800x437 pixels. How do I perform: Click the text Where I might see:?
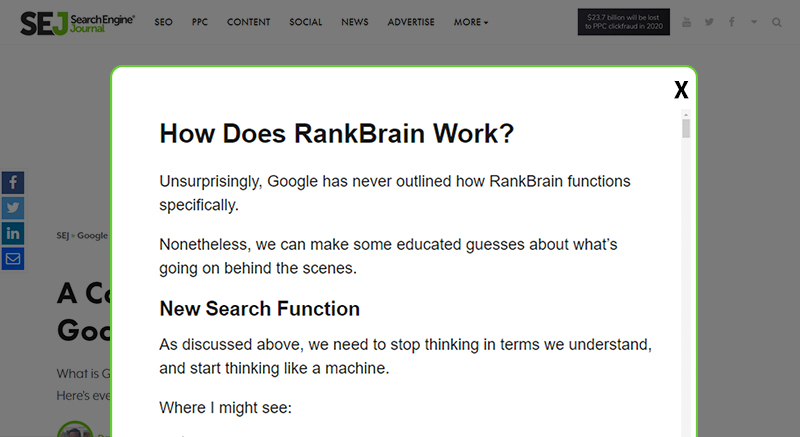click(225, 408)
